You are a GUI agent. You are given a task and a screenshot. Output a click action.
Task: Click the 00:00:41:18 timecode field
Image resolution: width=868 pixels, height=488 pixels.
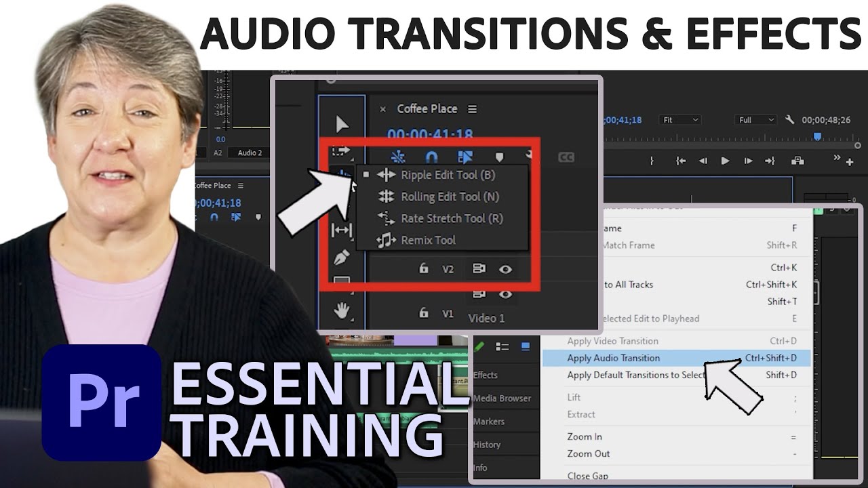click(430, 135)
